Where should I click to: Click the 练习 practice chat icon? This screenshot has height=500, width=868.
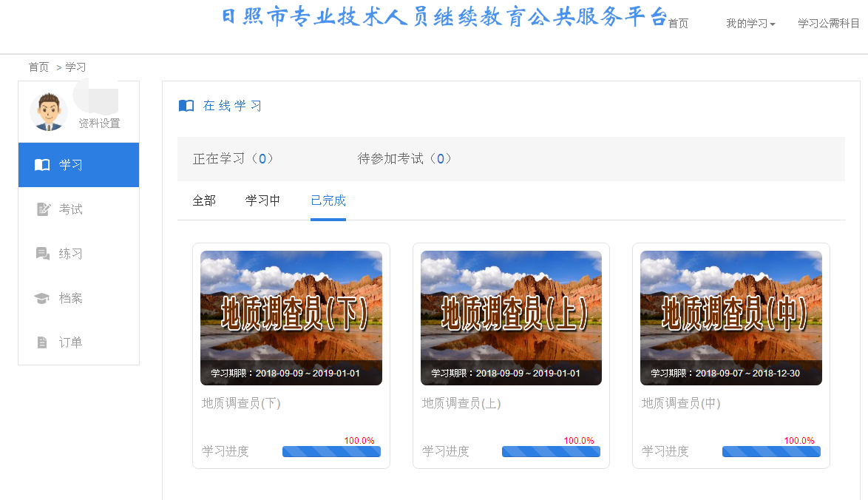point(43,254)
